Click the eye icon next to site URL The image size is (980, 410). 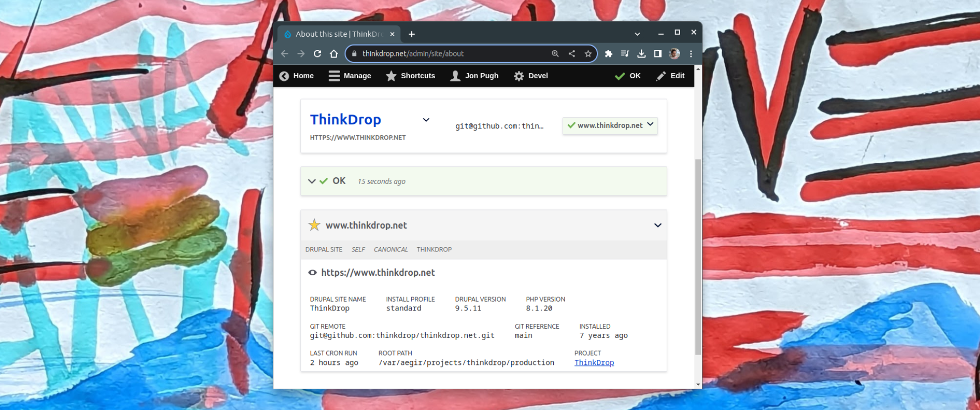[312, 273]
